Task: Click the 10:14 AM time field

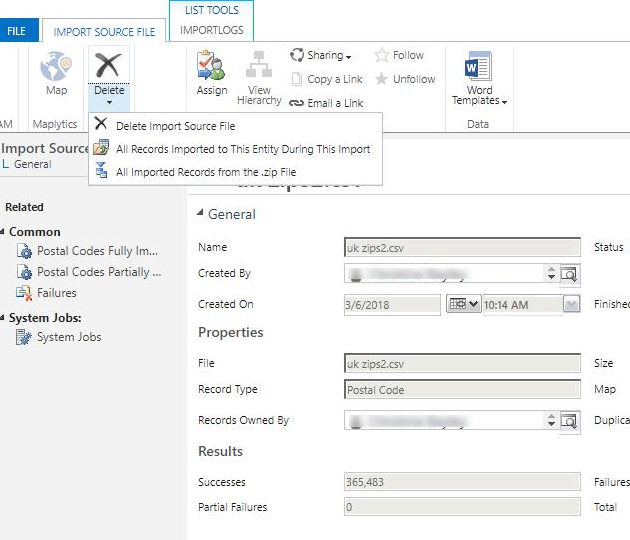Action: click(x=522, y=305)
